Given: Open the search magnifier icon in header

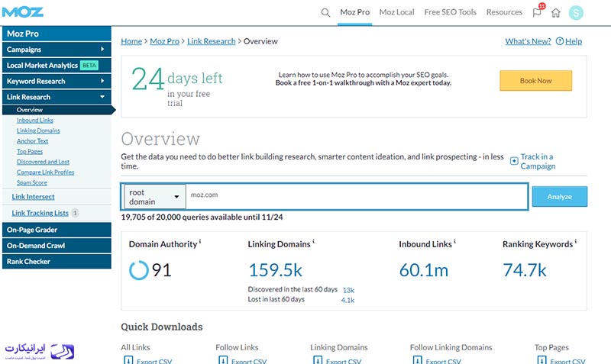Looking at the screenshot, I should pyautogui.click(x=325, y=13).
